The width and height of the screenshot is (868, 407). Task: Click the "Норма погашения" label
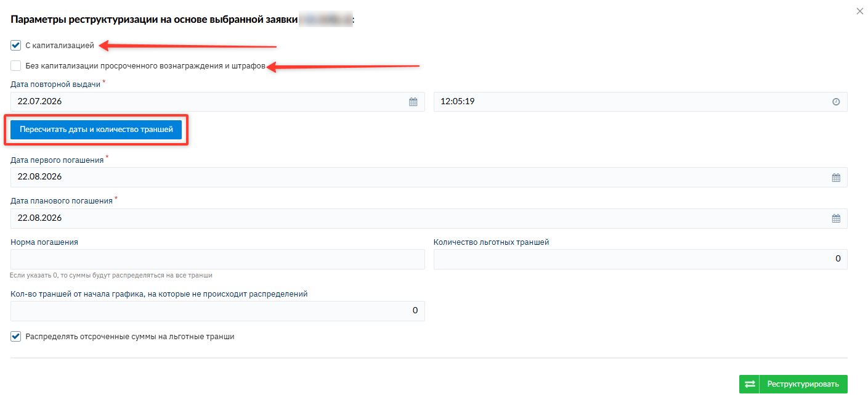(x=44, y=242)
